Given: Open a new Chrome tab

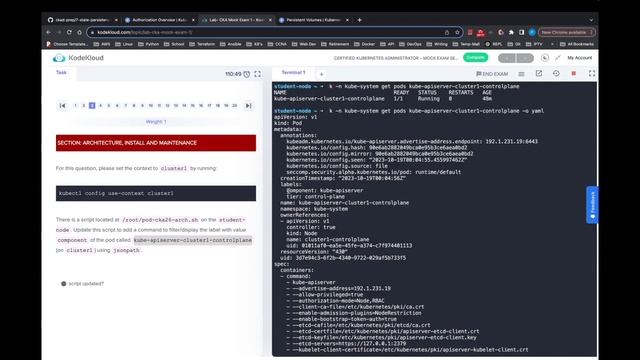Looking at the screenshot, I should pyautogui.click(x=360, y=20).
